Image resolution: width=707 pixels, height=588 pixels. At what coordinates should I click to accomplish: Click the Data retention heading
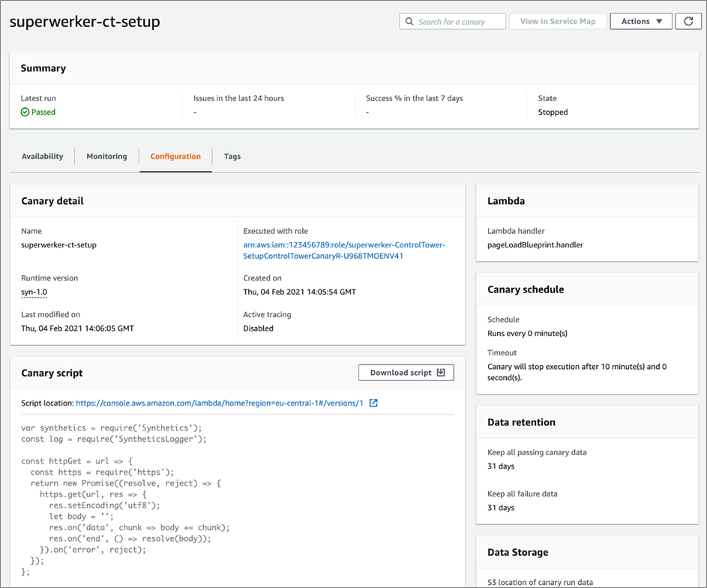[x=521, y=422]
